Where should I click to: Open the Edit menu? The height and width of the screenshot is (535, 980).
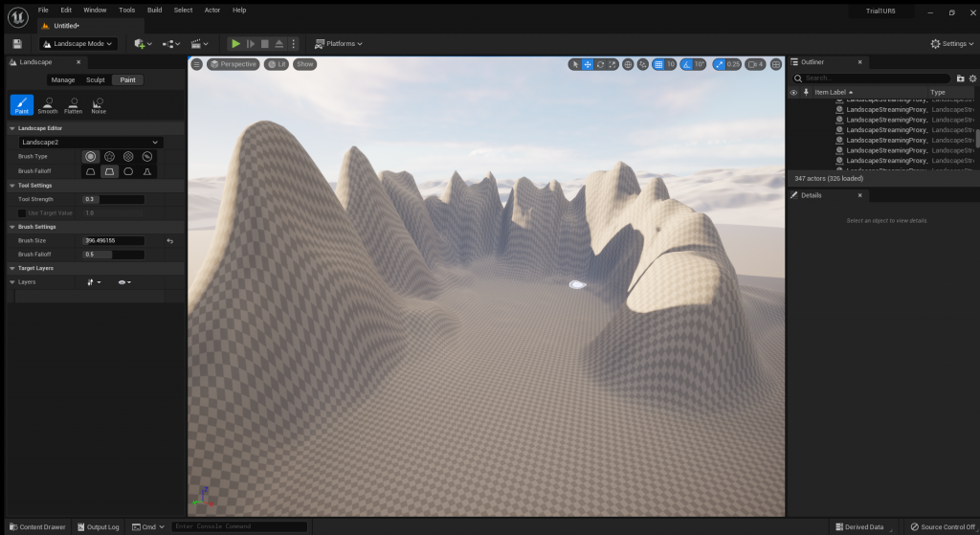[66, 10]
